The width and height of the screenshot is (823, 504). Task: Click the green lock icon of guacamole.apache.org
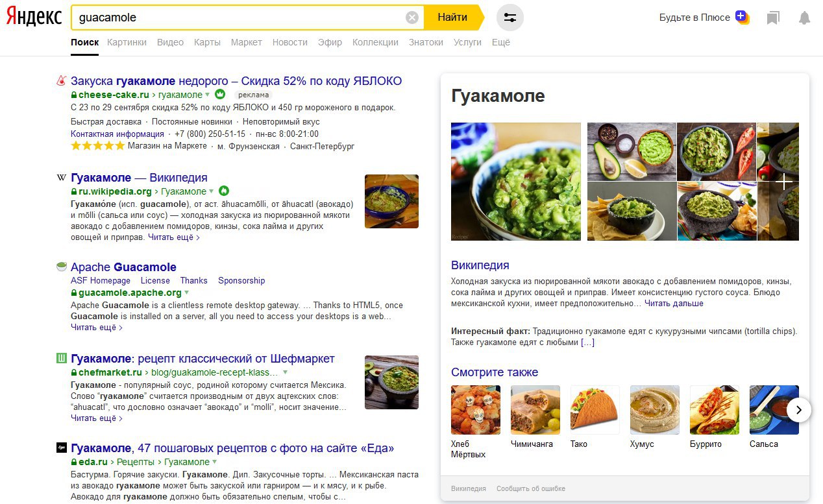(x=74, y=293)
